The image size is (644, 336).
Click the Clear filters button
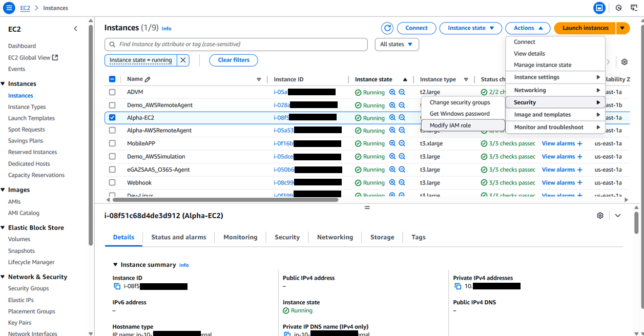coord(234,60)
